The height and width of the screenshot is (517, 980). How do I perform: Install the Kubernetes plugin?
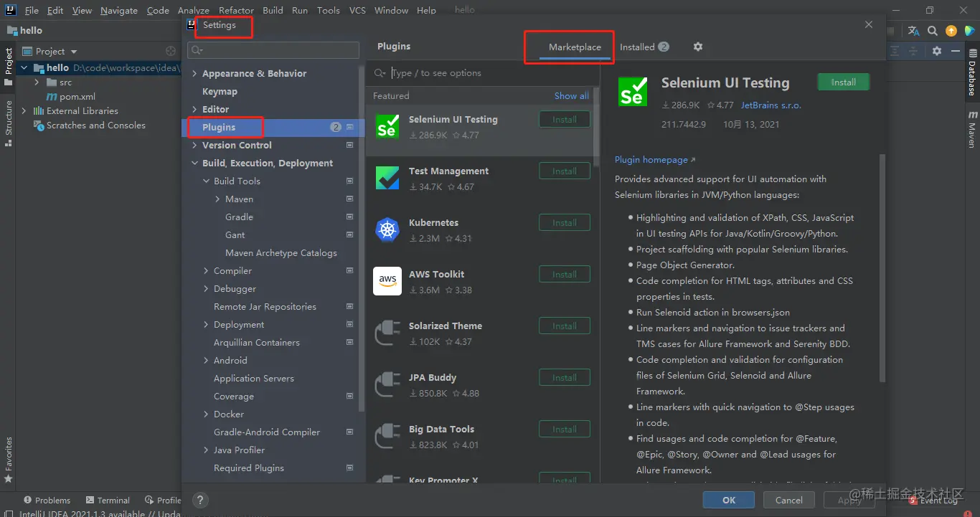coord(565,223)
